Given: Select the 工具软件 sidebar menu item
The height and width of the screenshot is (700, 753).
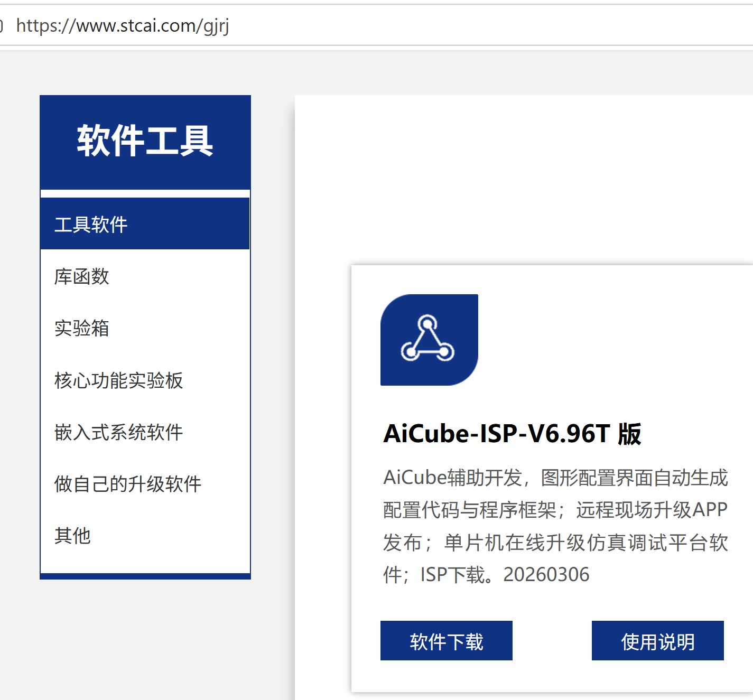Looking at the screenshot, I should (145, 224).
